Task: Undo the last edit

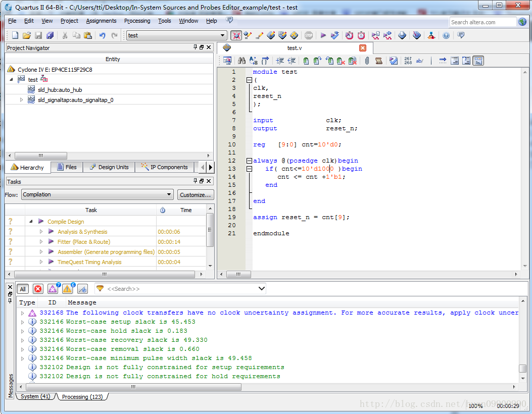Action: tap(103, 35)
